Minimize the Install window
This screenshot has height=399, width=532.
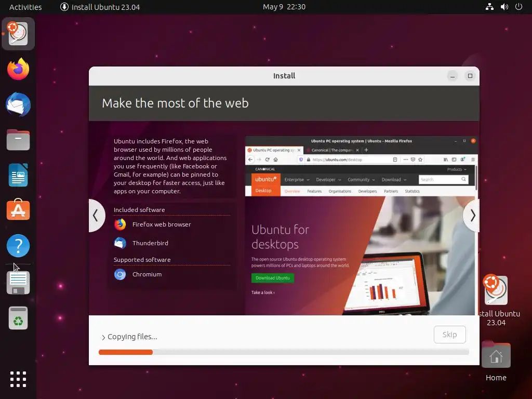point(453,76)
